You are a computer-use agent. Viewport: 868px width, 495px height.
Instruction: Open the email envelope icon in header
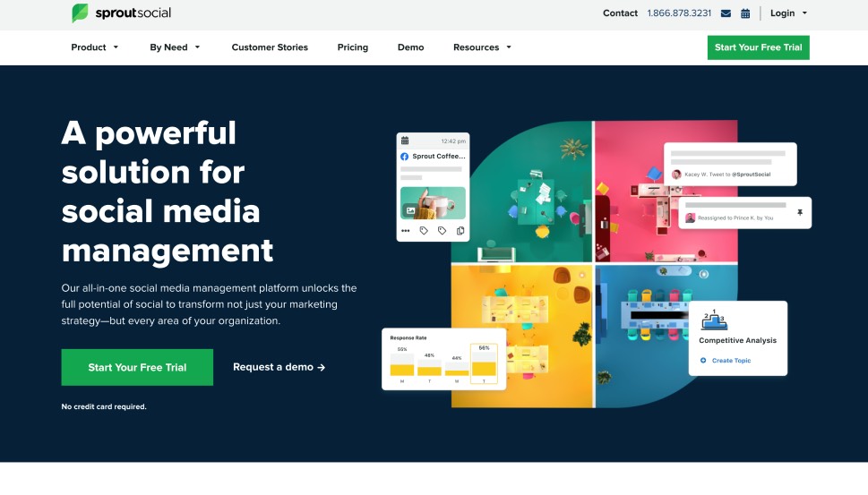(x=726, y=13)
